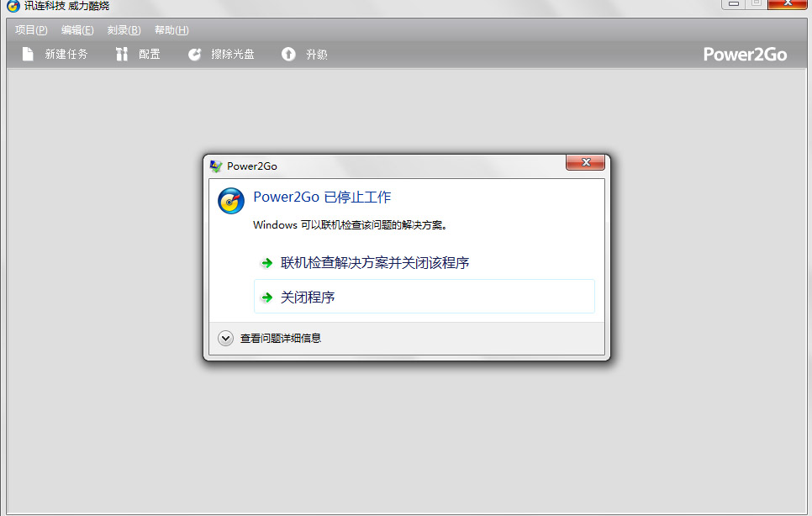Click the app icon in main title bar
Screen dimensions: 812x516
pos(13,6)
